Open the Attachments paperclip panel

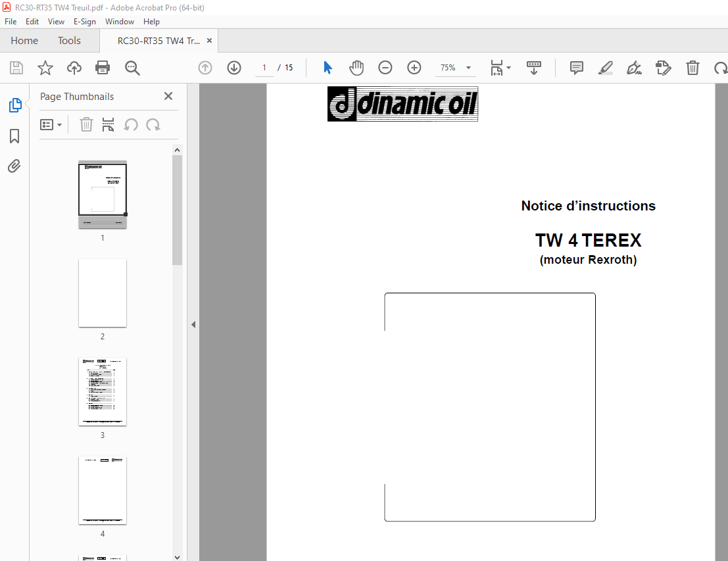pos(14,166)
